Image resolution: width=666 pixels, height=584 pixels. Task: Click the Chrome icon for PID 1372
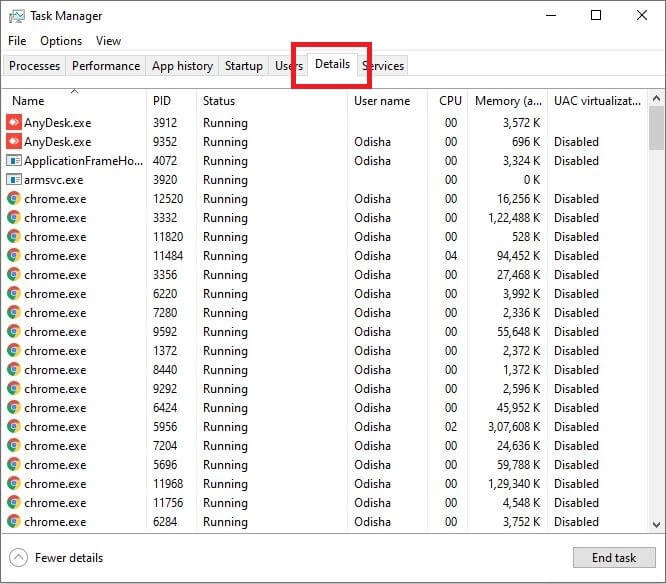pyautogui.click(x=14, y=351)
